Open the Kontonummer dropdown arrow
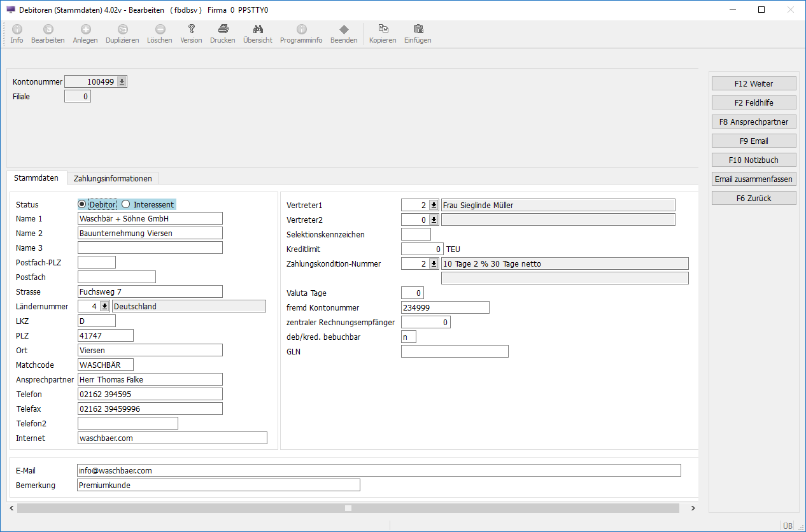 [122, 81]
